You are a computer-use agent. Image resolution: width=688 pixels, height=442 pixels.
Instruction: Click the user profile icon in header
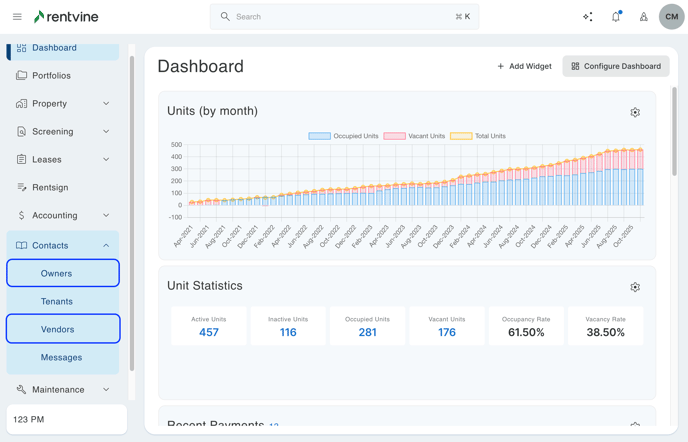point(643,17)
